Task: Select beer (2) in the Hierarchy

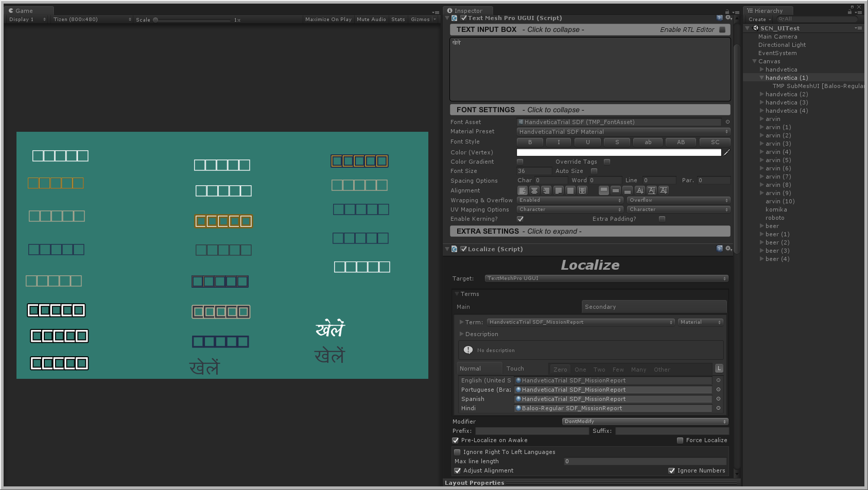Action: pos(777,242)
